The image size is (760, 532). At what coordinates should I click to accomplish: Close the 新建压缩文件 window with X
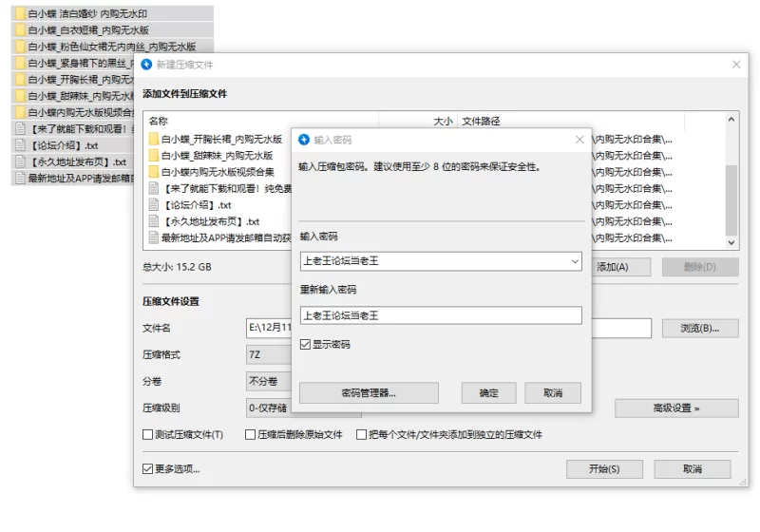point(736,65)
